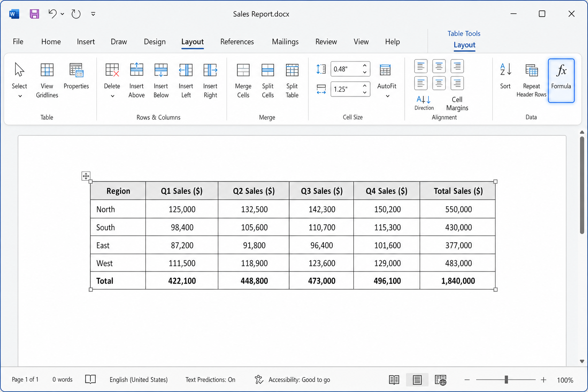Increase column width with up stepper arrow
588x392 pixels.
[x=365, y=86]
